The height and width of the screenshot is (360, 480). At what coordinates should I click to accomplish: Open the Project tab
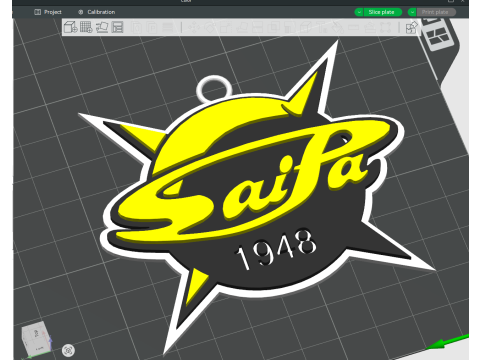48,12
